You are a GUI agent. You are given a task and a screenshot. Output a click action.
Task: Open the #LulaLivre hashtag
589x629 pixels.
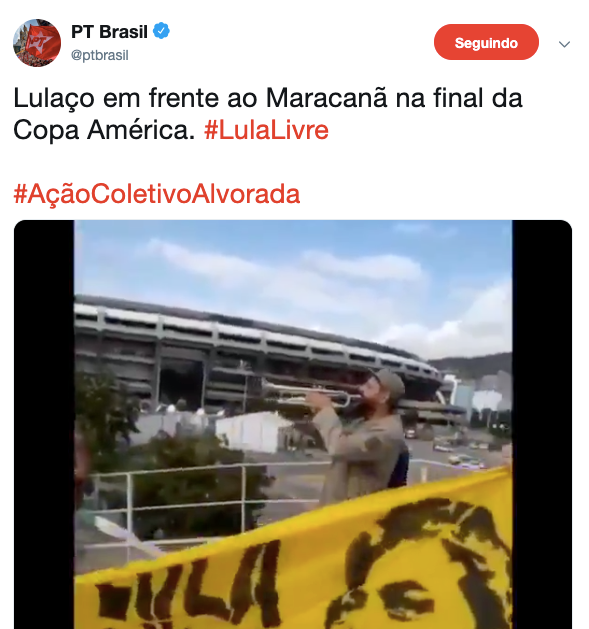266,130
